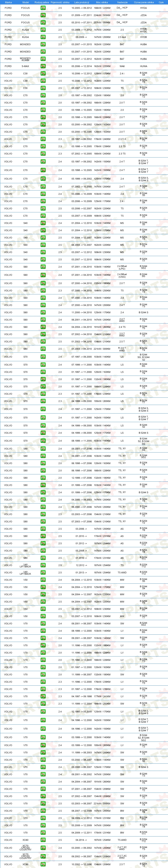The height and width of the screenshot is (868, 168).
Task: Click production years 12.1995 -> 05.2000
Action: coord(81,712)
